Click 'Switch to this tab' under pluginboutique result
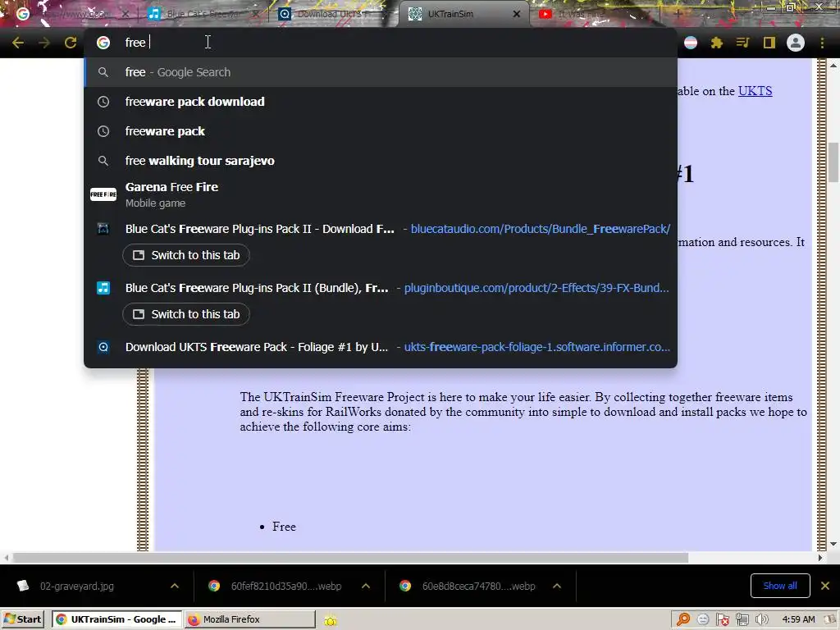Image resolution: width=840 pixels, height=630 pixels. coord(186,314)
